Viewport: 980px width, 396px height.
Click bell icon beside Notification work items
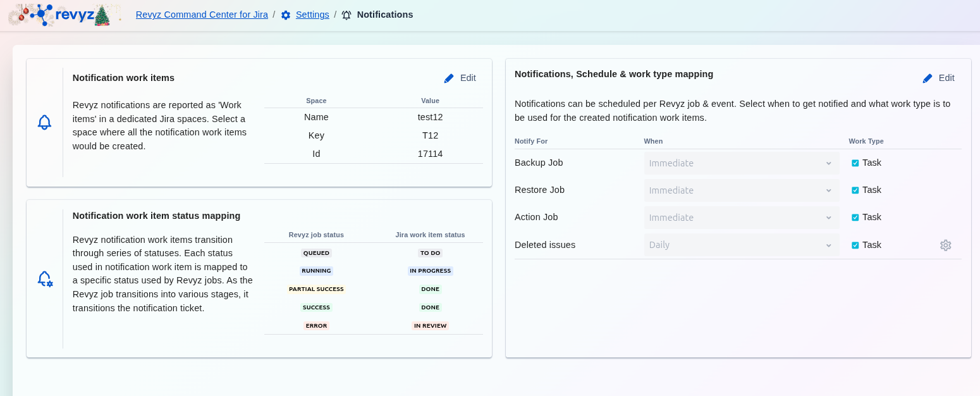[44, 122]
